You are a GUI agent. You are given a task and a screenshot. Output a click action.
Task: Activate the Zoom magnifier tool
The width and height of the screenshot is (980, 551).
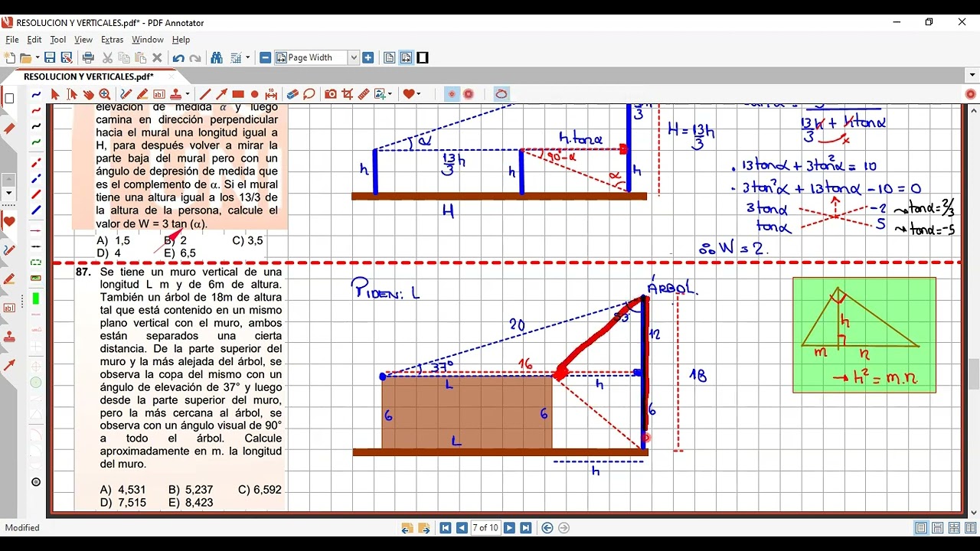(104, 94)
